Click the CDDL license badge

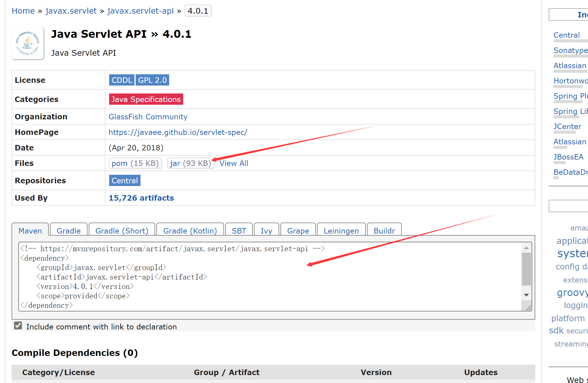click(121, 80)
